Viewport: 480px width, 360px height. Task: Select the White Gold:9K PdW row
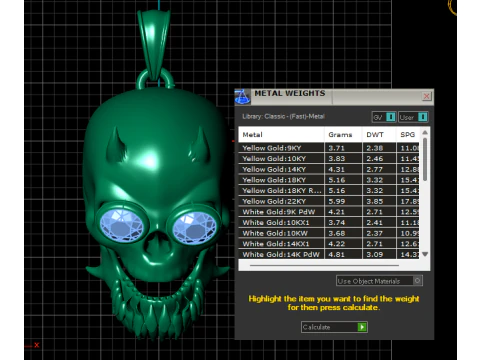329,212
